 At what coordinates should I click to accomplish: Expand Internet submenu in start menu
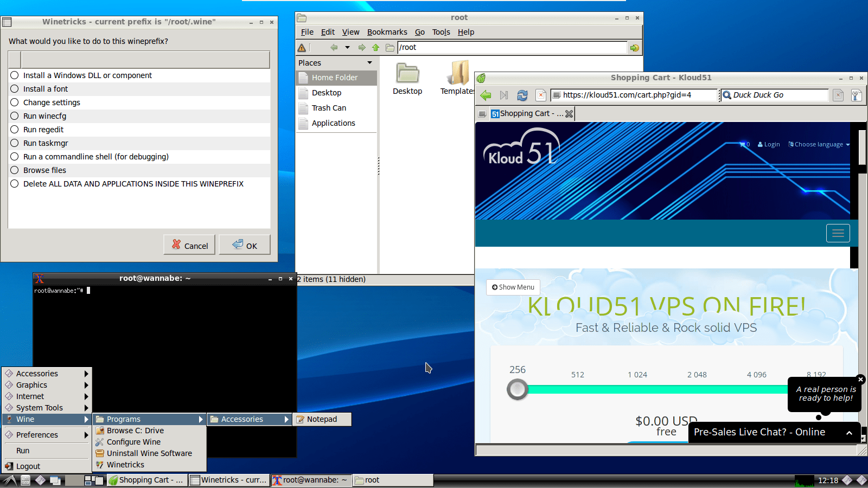47,396
